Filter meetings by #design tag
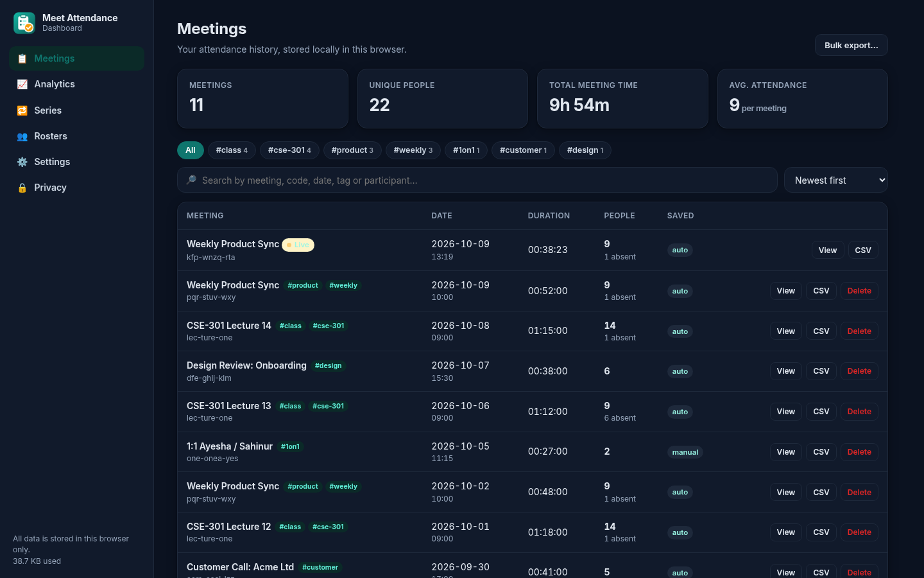Screen dimensions: 924x578 [x=585, y=150]
